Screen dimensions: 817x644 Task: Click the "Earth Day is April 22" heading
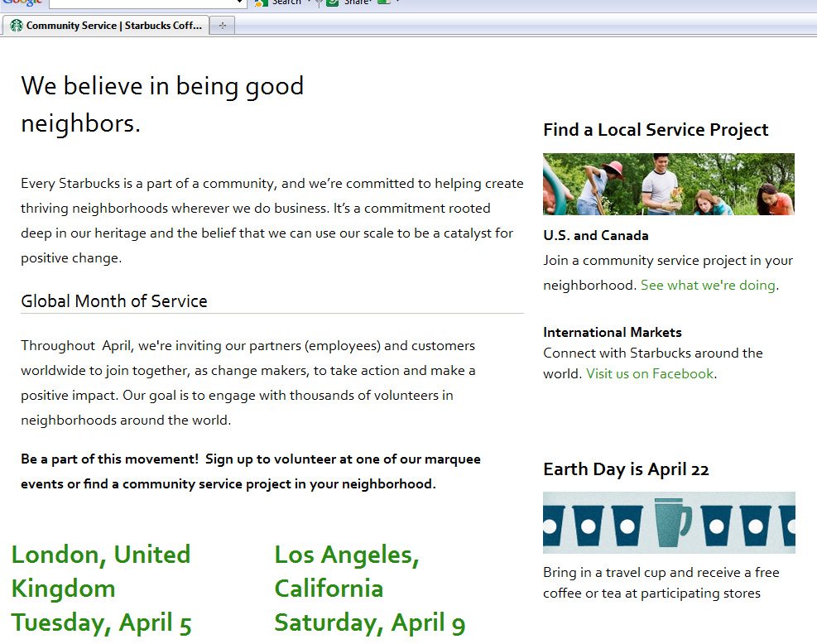point(626,469)
